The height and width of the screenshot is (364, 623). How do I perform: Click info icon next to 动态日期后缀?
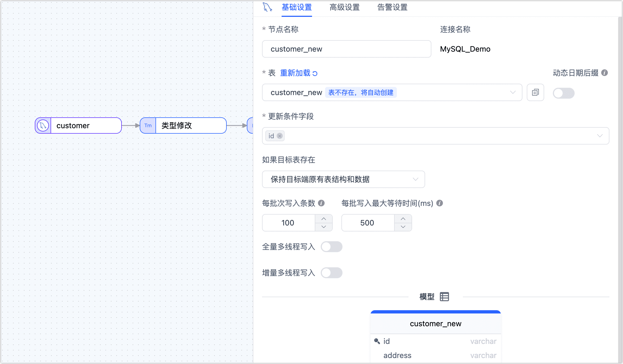605,73
